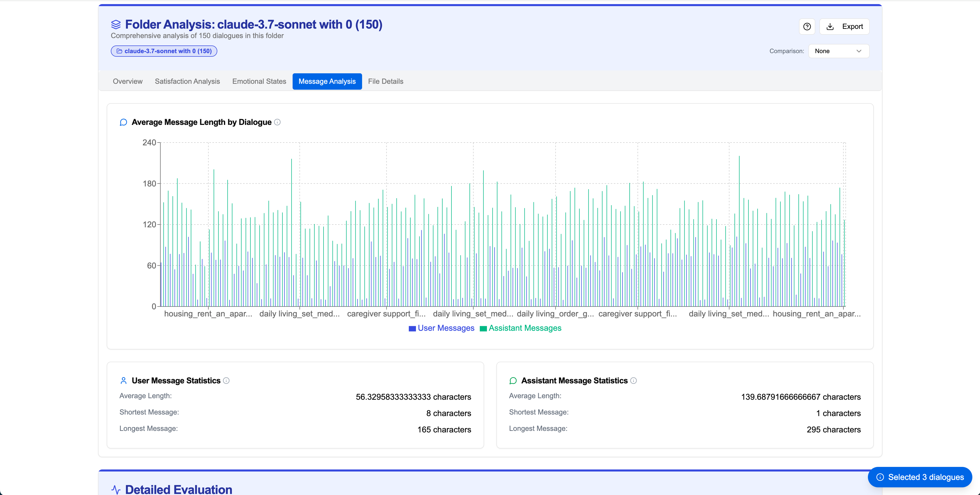
Task: Click the info icon in Selected 3 dialogues badge
Action: pyautogui.click(x=880, y=477)
